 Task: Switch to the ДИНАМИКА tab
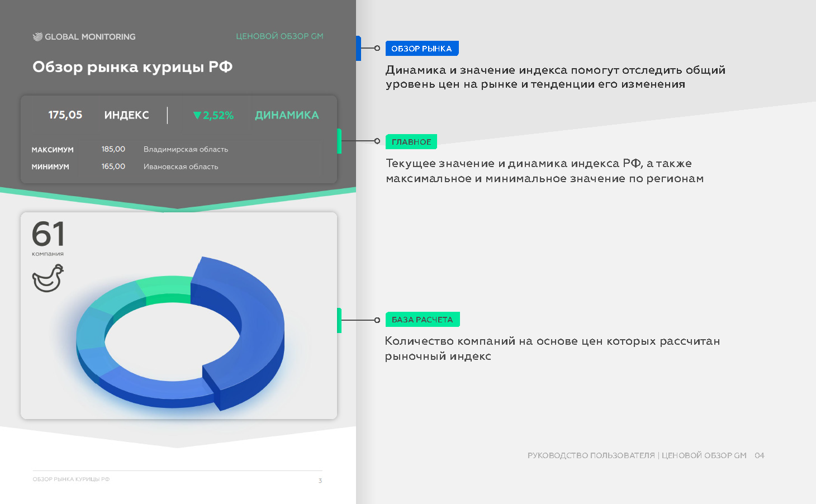click(287, 115)
